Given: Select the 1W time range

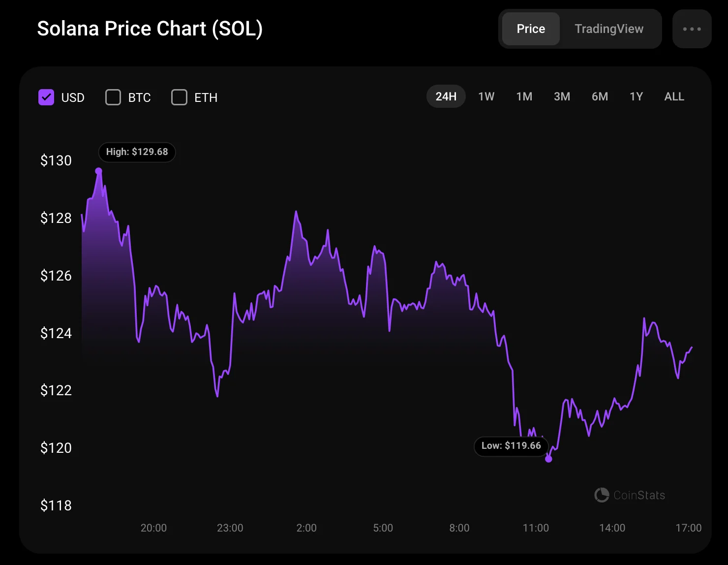Looking at the screenshot, I should tap(486, 96).
